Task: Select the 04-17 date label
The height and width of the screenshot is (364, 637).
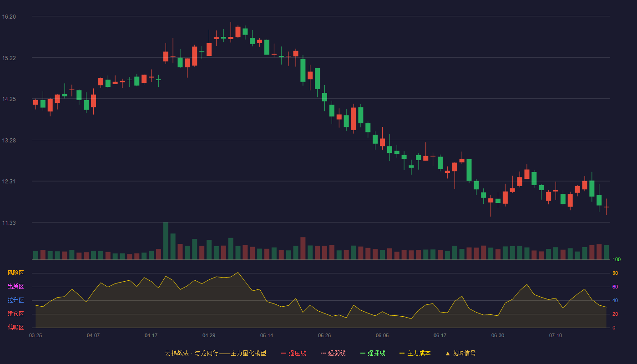Action: point(151,335)
